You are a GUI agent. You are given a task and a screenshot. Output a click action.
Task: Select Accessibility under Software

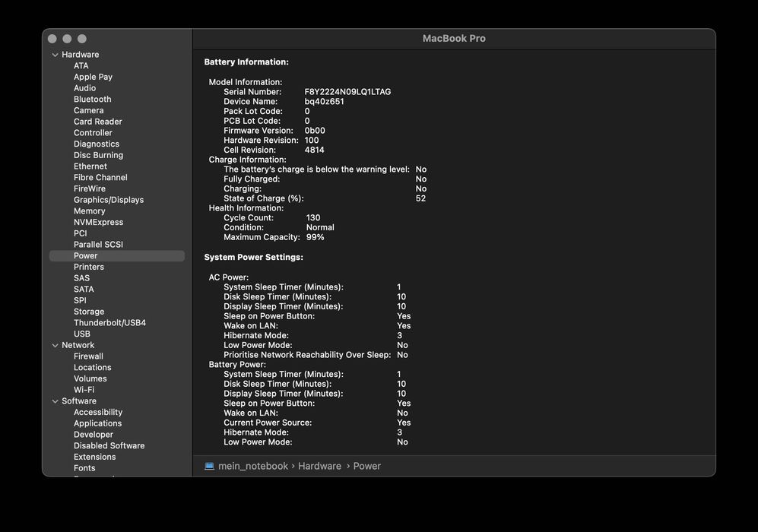tap(97, 412)
